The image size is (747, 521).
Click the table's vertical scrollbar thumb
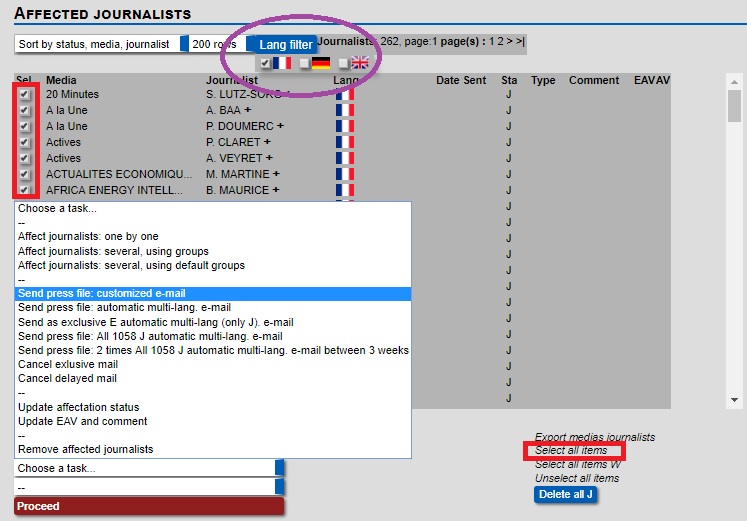pyautogui.click(x=734, y=105)
